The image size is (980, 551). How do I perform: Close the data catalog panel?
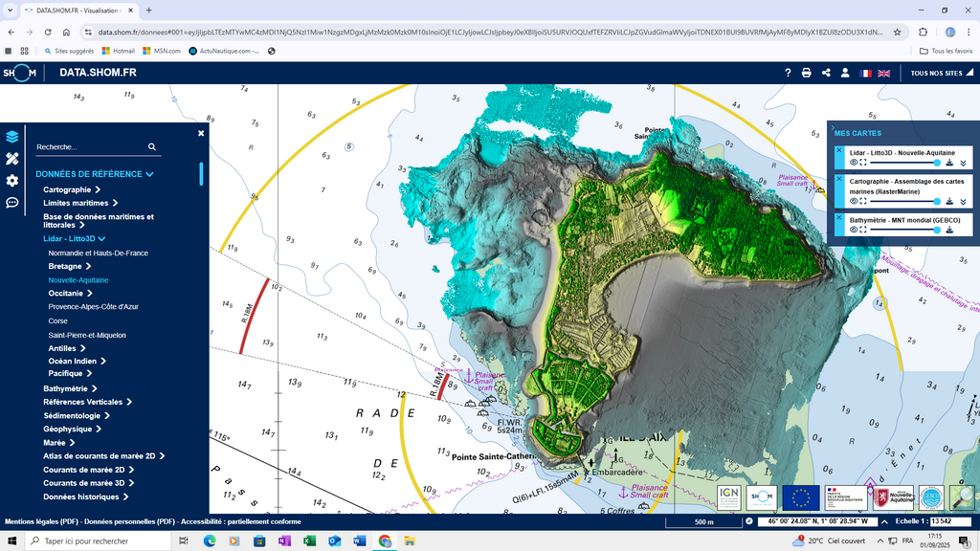(x=201, y=133)
